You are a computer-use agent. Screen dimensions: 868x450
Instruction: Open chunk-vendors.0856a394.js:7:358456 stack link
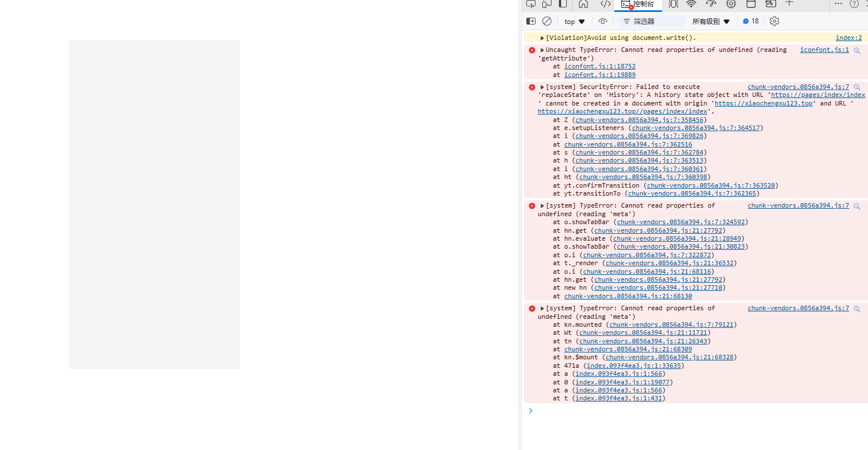coord(639,120)
